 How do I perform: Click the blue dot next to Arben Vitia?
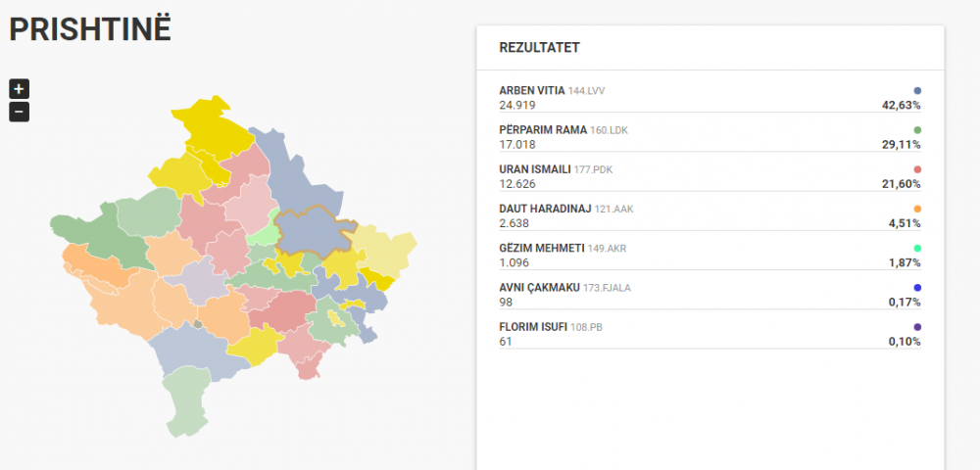click(917, 90)
